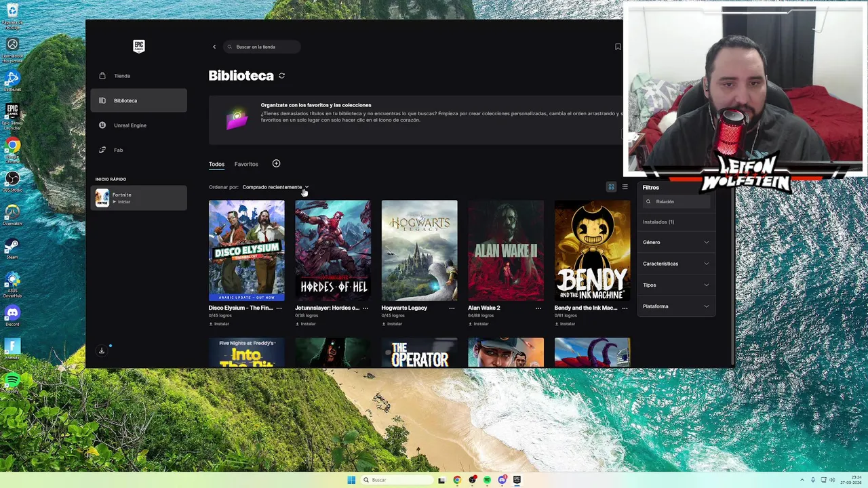Screen dimensions: 868x488
Task: Open the downloads icon in sidebar
Action: pyautogui.click(x=102, y=350)
